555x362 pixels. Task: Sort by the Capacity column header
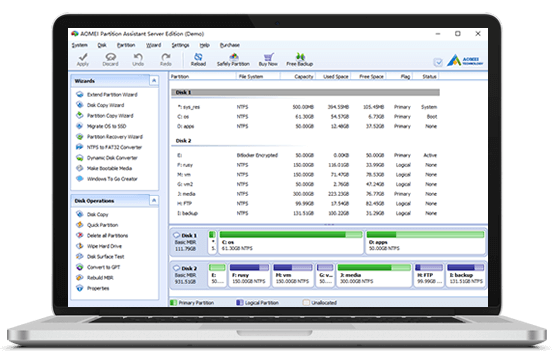point(298,76)
